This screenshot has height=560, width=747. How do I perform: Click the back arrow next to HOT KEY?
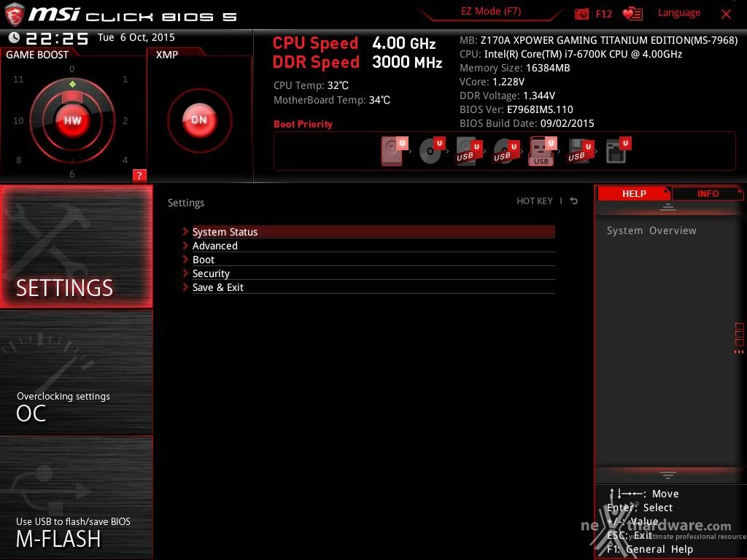click(x=574, y=201)
